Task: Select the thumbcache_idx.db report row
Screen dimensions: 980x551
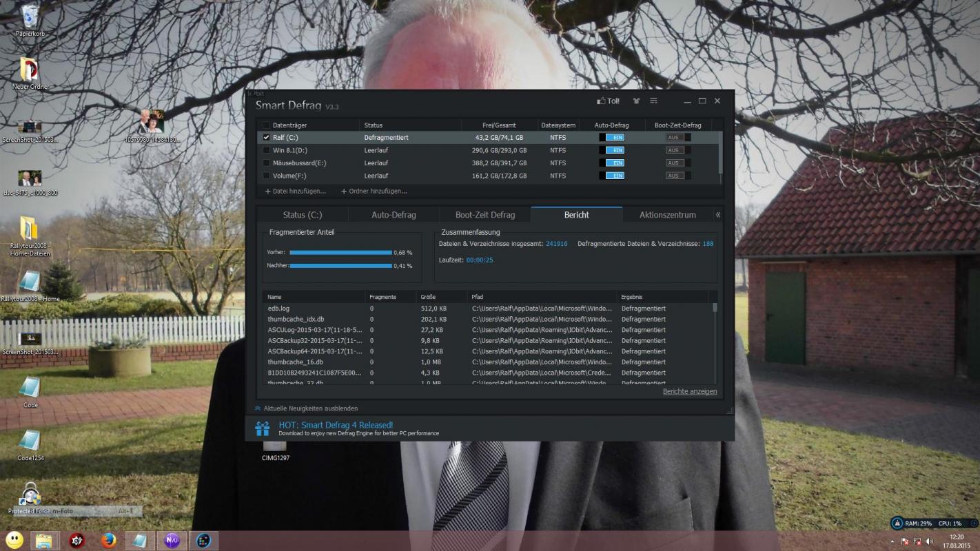Action: click(487, 320)
